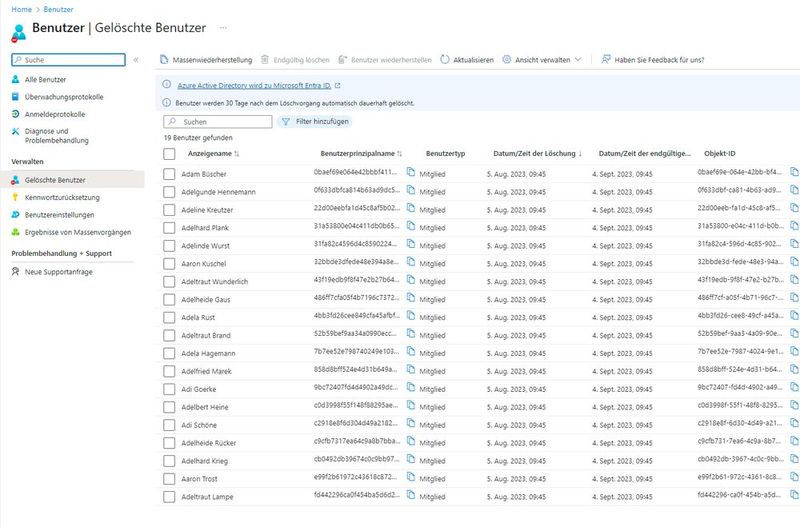Tick the checkbox for Adeline Kreutzer
This screenshot has width=800, height=527.
(x=169, y=210)
